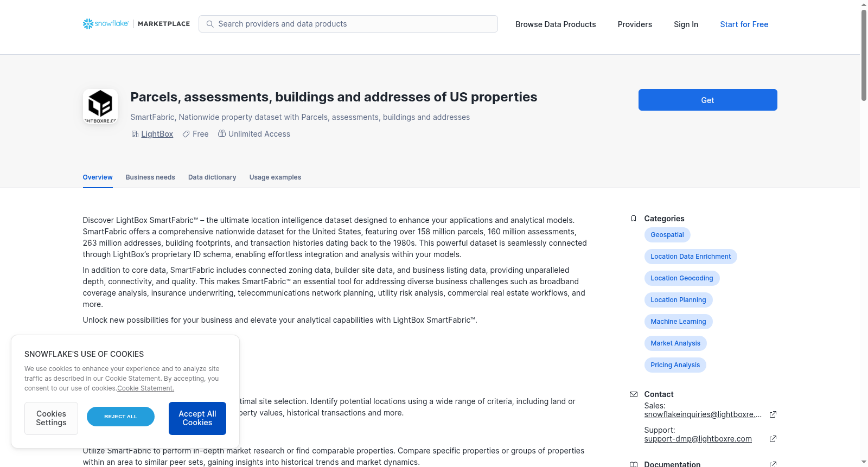
Task: Open the Documentation external link icon
Action: pyautogui.click(x=773, y=464)
